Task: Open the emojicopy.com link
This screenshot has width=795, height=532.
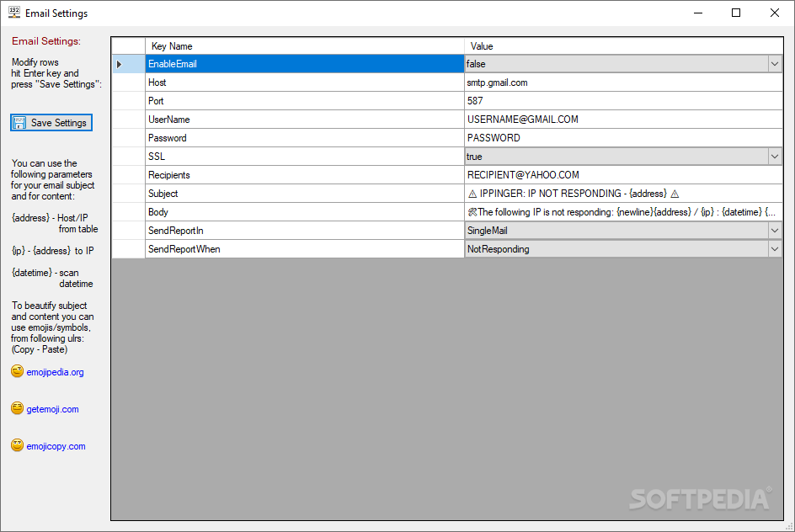Action: [56, 446]
